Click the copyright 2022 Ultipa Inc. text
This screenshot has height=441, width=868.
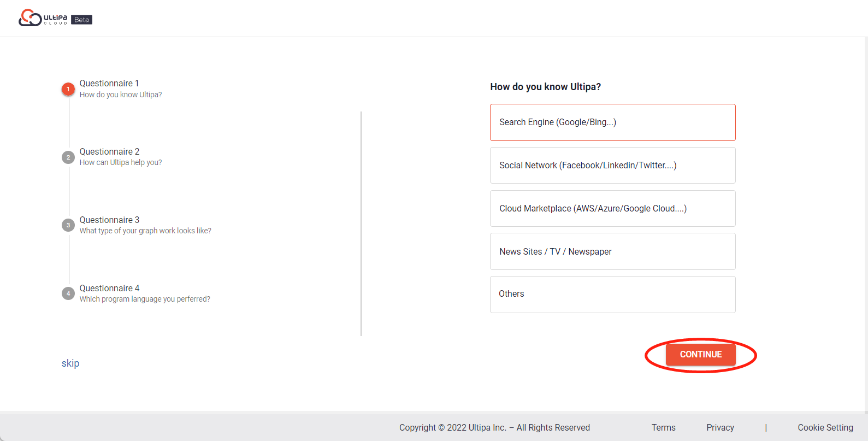coord(494,427)
